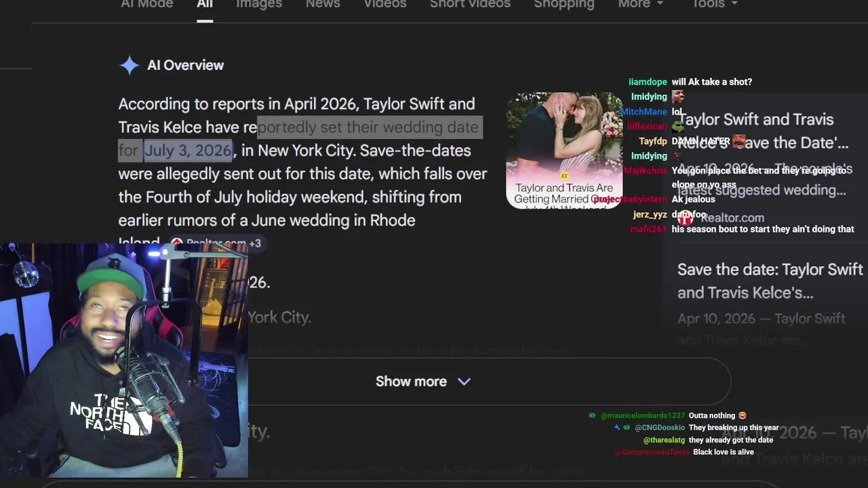Click chat user name MitchMane
The height and width of the screenshot is (488, 868).
tap(644, 112)
